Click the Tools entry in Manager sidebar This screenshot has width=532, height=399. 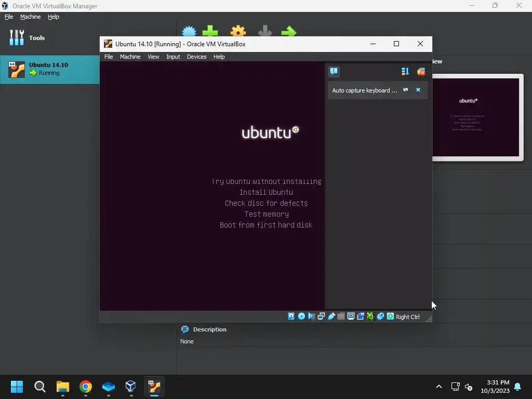coord(27,37)
